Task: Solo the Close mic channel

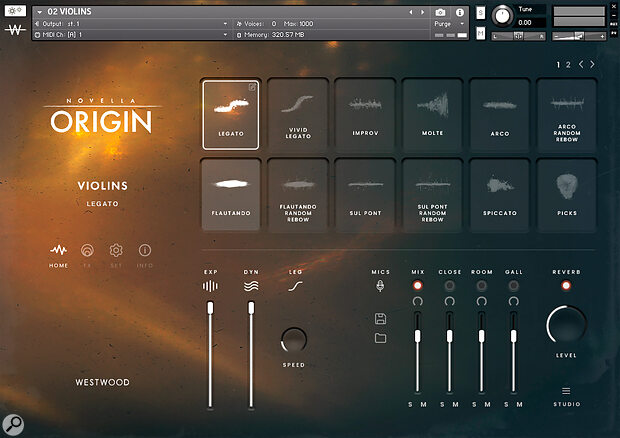Action: pos(442,404)
